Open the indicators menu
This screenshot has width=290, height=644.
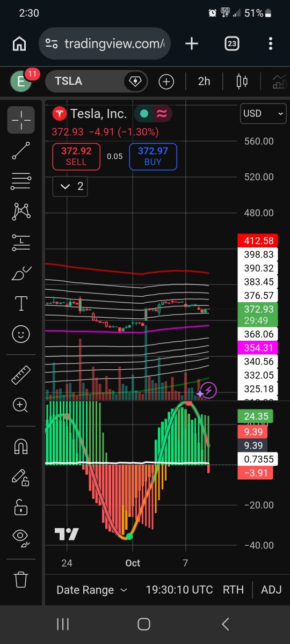280,82
